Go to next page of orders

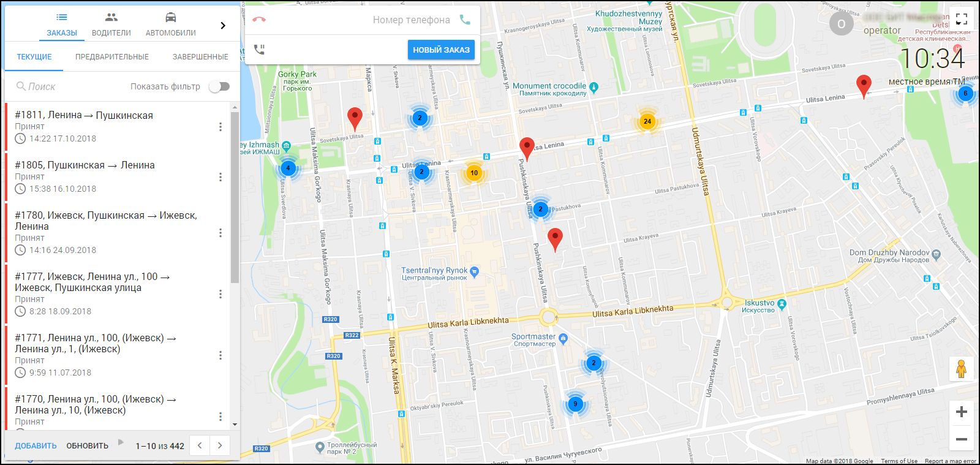(x=220, y=445)
